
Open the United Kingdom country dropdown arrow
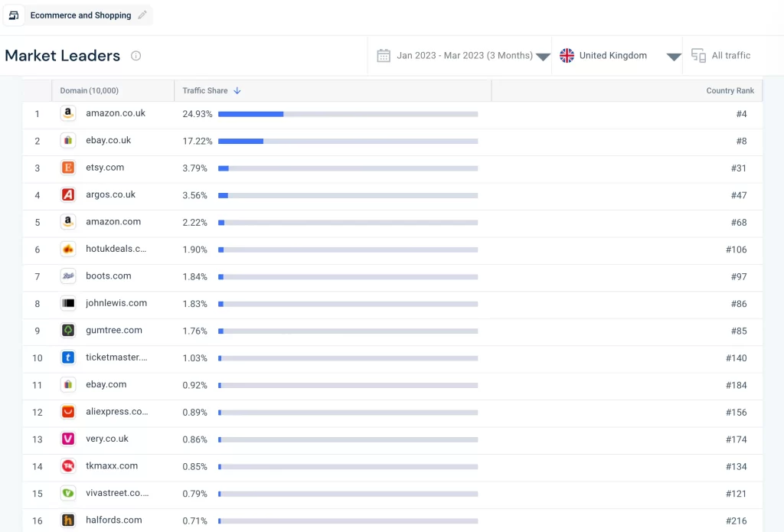(x=674, y=57)
